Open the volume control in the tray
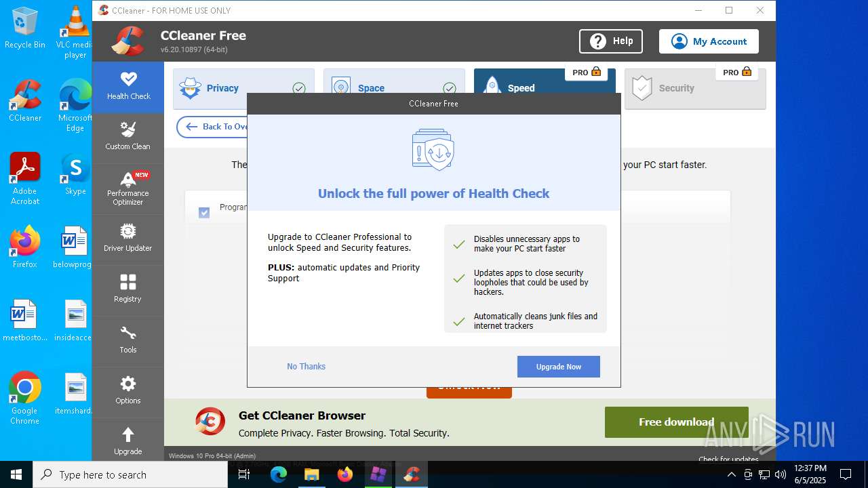 pos(781,474)
